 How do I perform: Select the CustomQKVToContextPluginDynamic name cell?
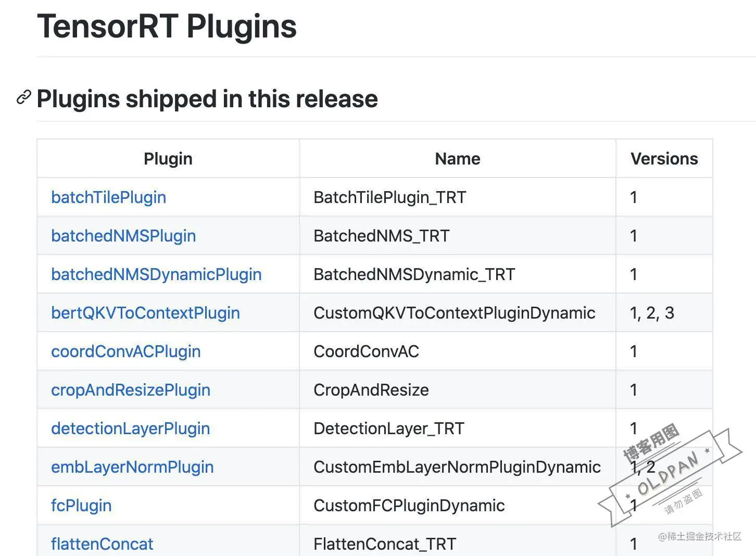pos(454,313)
